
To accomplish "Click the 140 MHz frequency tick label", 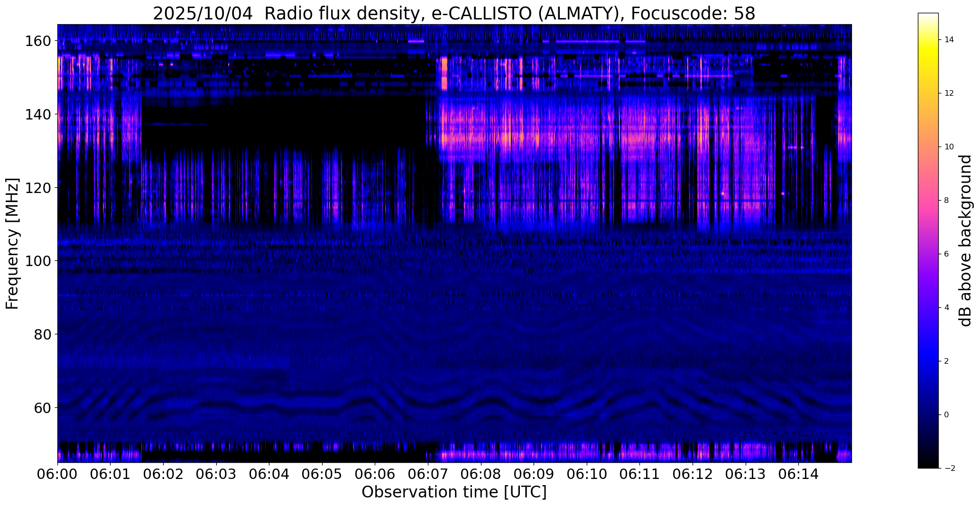I will (x=37, y=114).
